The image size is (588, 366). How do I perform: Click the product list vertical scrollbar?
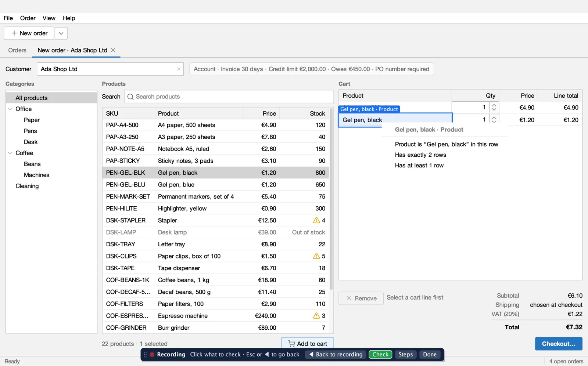pyautogui.click(x=331, y=199)
